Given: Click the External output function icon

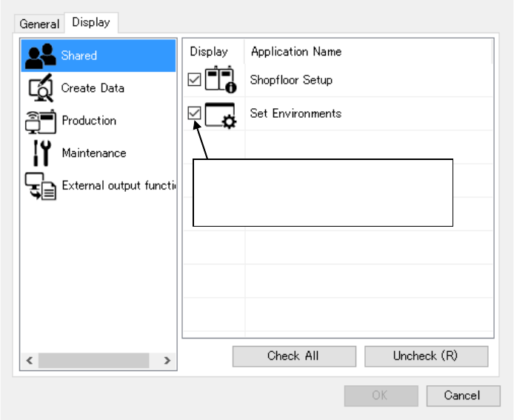Looking at the screenshot, I should (x=41, y=186).
